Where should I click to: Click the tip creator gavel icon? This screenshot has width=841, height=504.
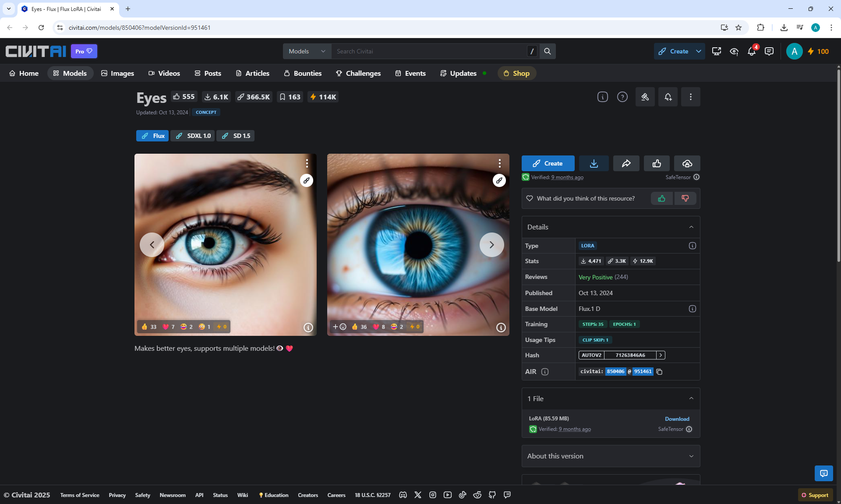[x=645, y=97]
